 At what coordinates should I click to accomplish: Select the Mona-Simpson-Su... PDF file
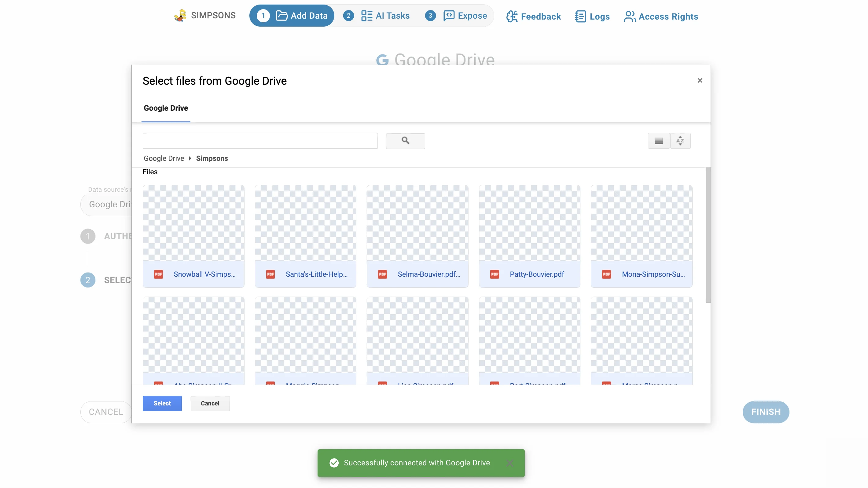(642, 236)
